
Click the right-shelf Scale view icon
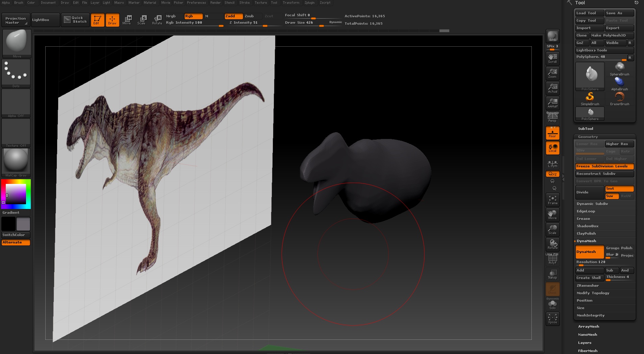point(552,230)
